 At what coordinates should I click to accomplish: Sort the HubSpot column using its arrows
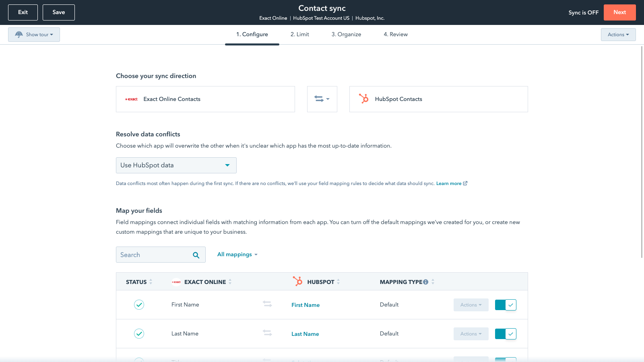[339, 282]
